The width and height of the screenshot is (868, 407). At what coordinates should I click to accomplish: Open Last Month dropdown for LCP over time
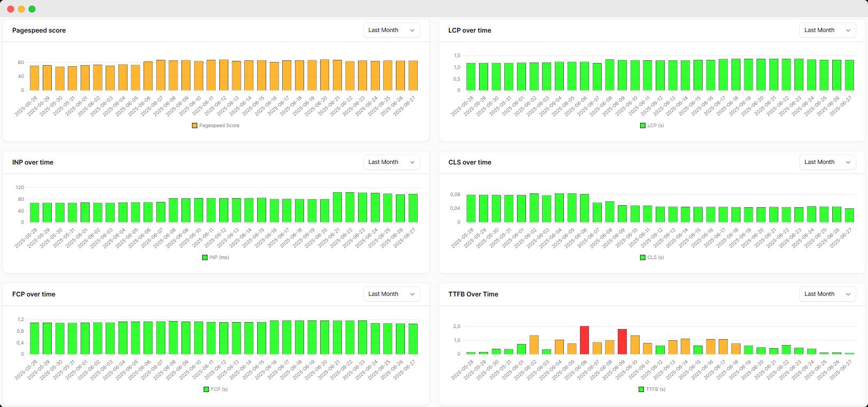827,30
